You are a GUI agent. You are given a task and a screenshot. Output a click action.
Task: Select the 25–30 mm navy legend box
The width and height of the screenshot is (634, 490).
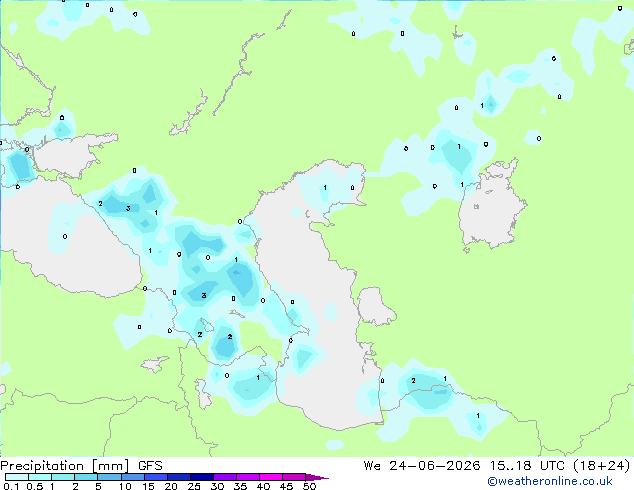click(x=202, y=477)
